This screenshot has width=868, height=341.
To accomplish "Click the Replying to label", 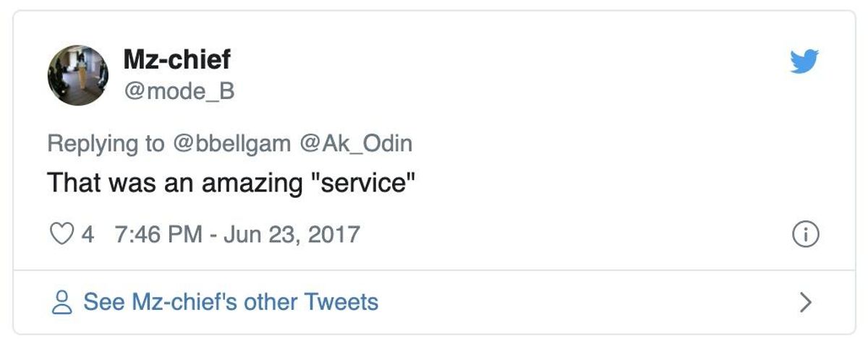I will click(x=106, y=144).
